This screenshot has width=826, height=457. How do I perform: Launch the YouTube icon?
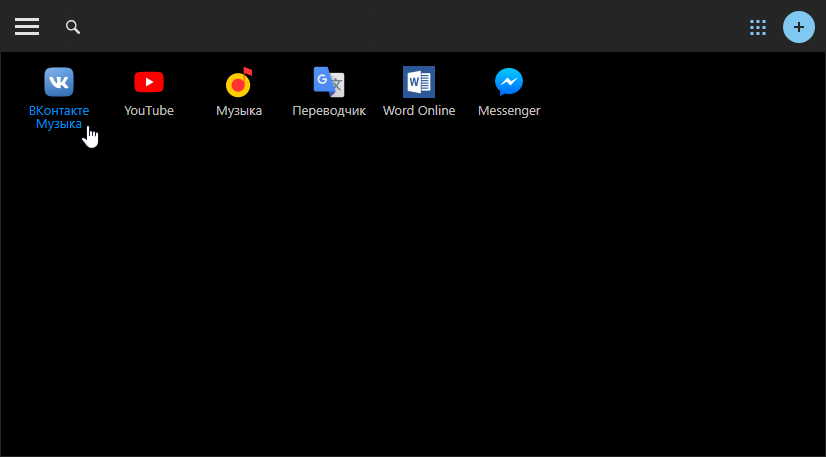tap(149, 82)
